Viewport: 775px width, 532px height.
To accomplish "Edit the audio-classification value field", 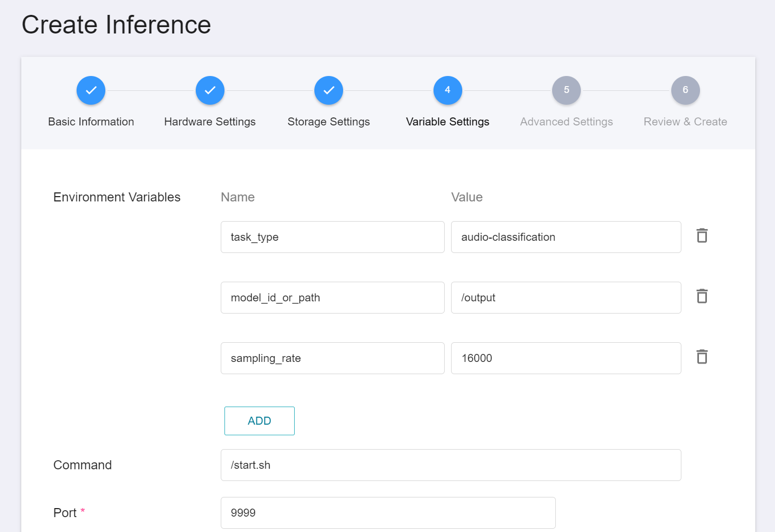I will (x=566, y=237).
